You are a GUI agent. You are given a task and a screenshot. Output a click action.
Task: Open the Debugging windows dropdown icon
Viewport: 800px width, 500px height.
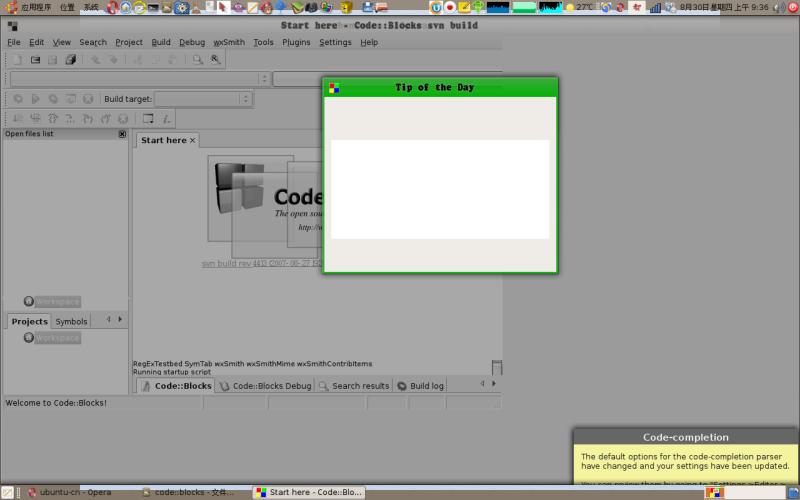(x=148, y=118)
